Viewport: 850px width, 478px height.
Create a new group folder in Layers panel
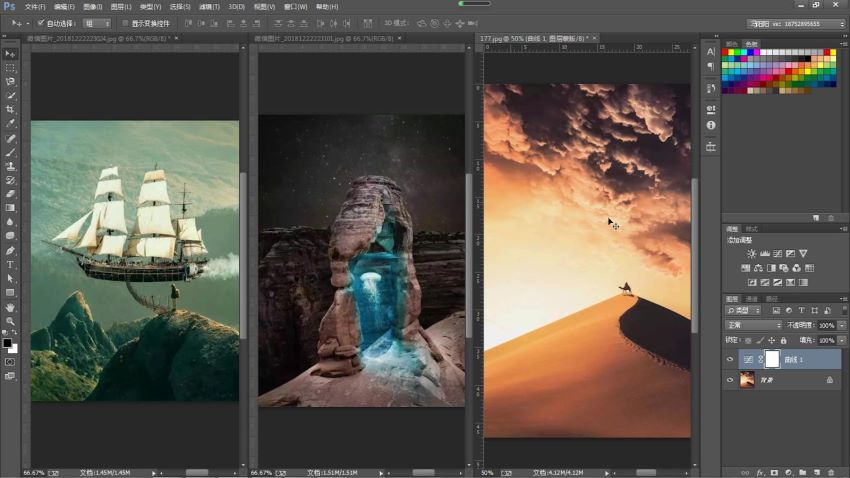pos(802,473)
